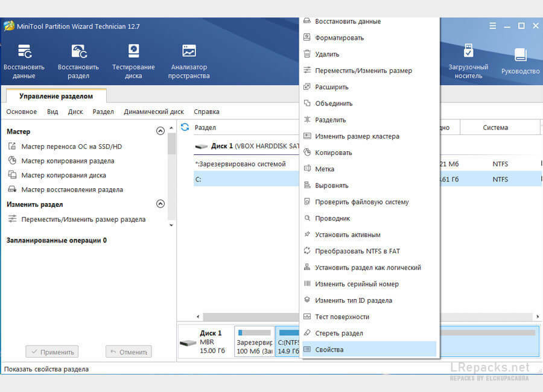Click the Выровнять icon in the context menu
Screen dimensions: 543x392
pyautogui.click(x=307, y=185)
